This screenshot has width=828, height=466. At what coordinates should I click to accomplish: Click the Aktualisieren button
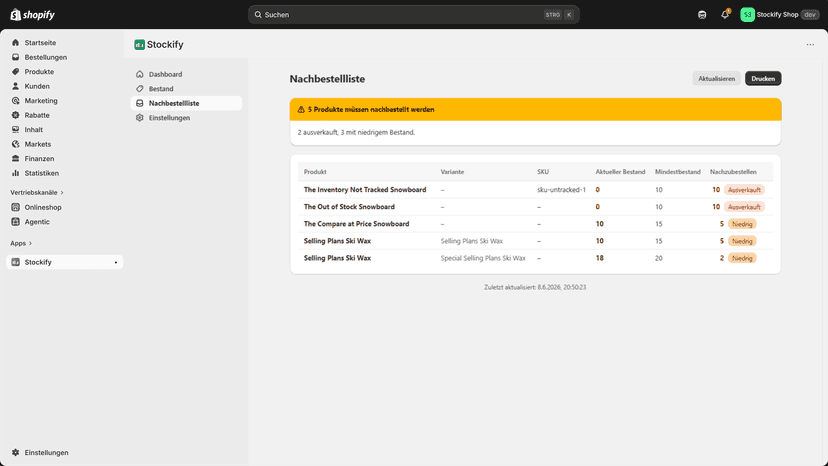coord(717,79)
